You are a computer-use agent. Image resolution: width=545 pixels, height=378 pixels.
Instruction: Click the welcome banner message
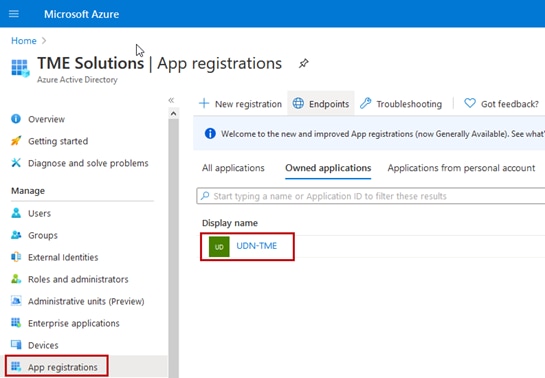[x=383, y=134]
